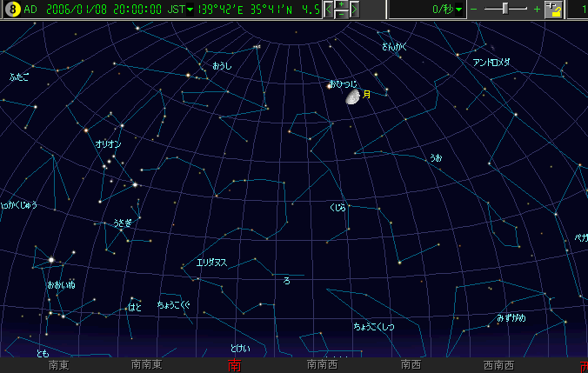Click the 南東 southeast direction label

coord(59,366)
